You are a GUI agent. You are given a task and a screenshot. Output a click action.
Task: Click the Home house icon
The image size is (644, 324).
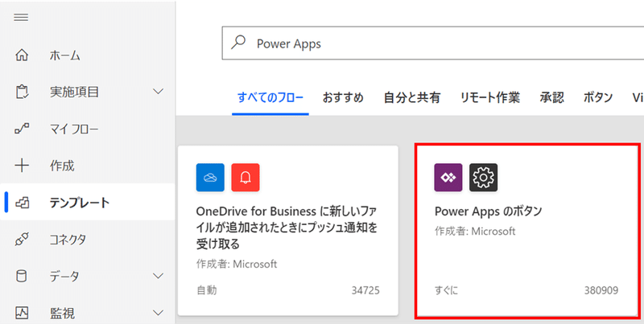click(x=22, y=55)
